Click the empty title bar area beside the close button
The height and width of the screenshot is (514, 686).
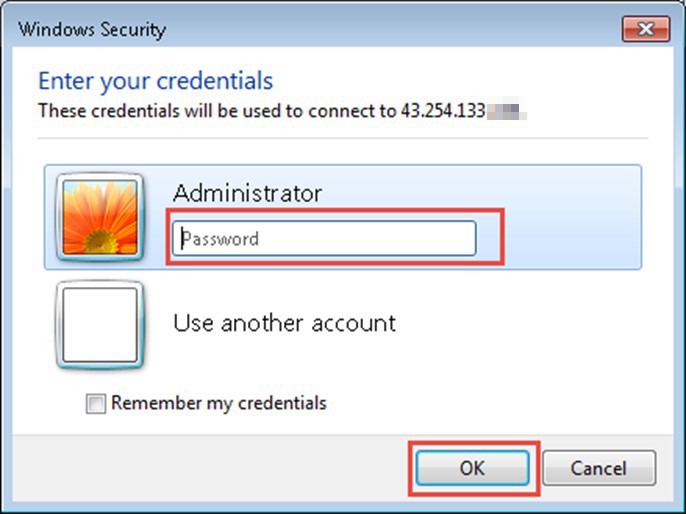[x=394, y=29]
